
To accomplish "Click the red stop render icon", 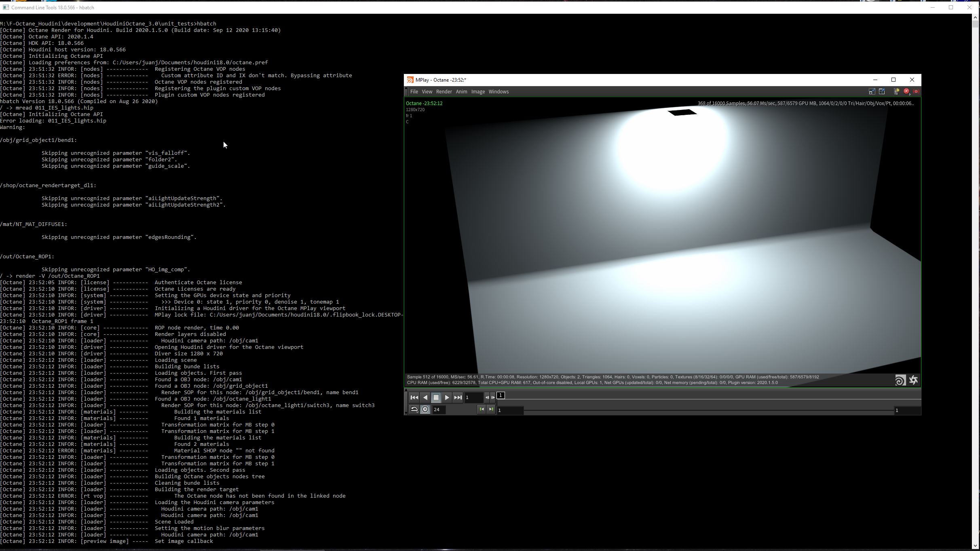I will (906, 92).
